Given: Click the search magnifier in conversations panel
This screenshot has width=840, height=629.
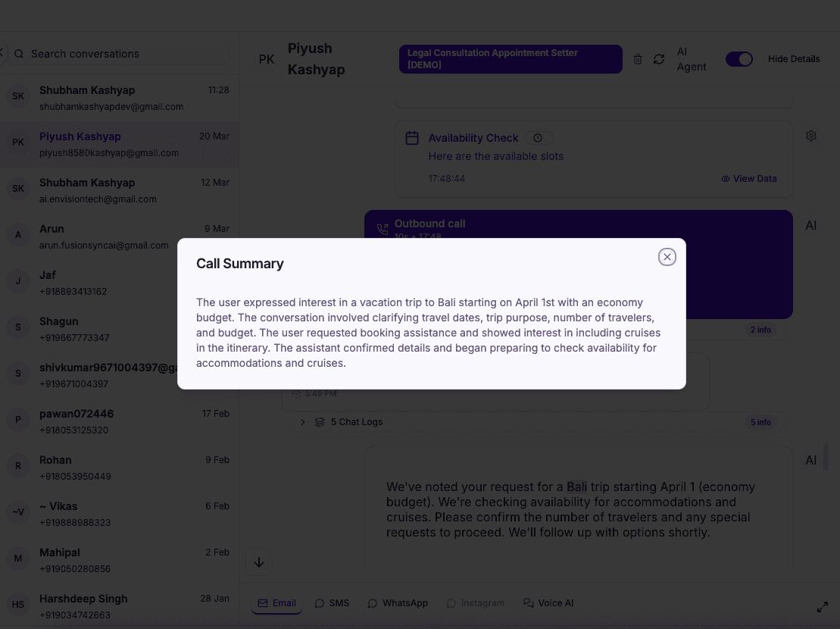Looking at the screenshot, I should pos(20,54).
